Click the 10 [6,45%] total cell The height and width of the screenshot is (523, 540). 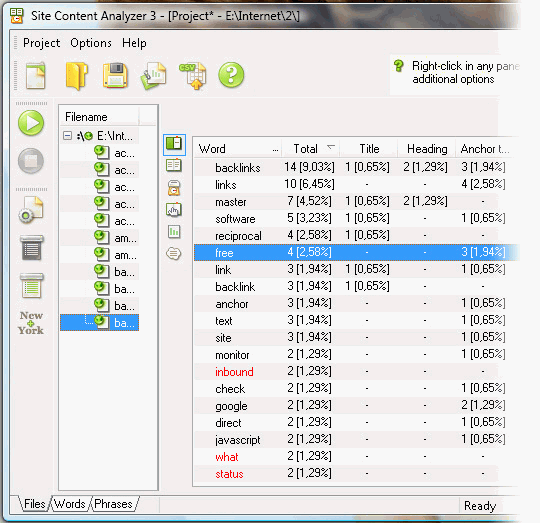pyautogui.click(x=309, y=184)
